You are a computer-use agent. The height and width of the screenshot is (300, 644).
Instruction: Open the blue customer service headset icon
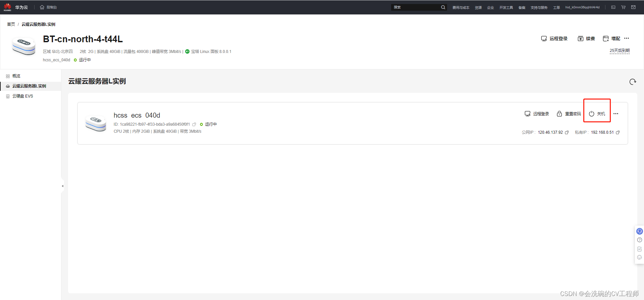point(640,231)
